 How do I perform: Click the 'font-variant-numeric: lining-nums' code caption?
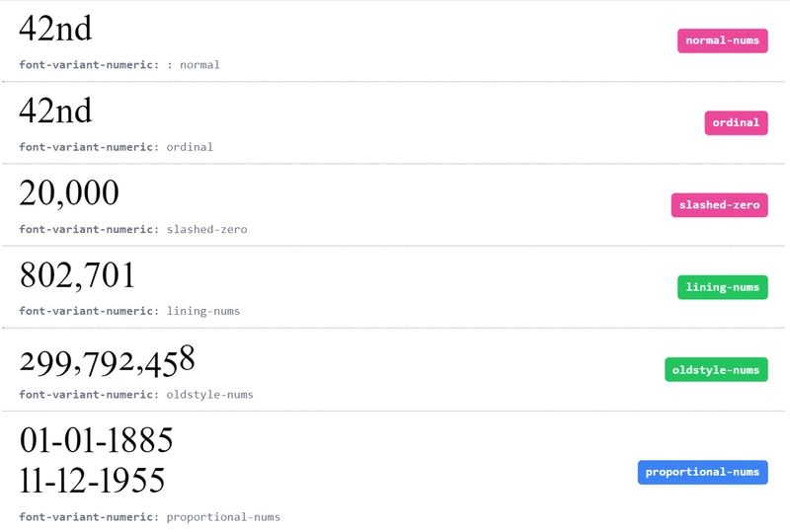(129, 311)
